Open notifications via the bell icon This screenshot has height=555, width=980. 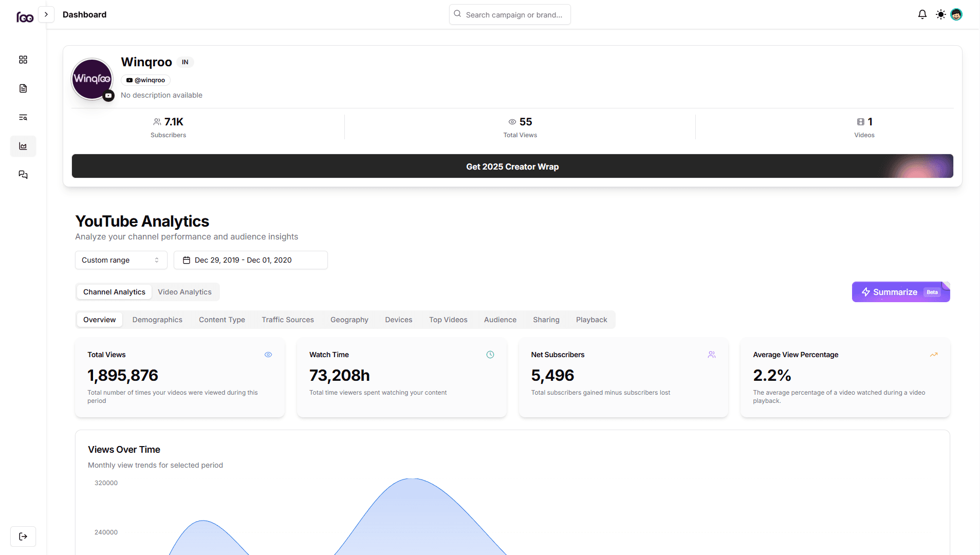pos(922,14)
